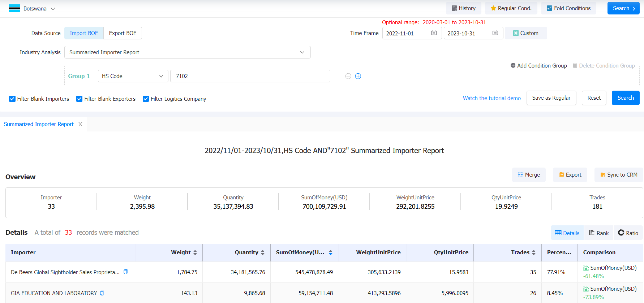Viewport: 644px width, 303px height.
Task: Open end date calendar icon
Action: tap(495, 33)
